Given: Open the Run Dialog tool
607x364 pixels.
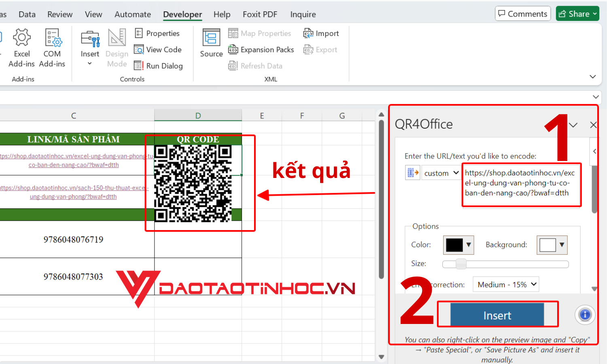Looking at the screenshot, I should point(159,66).
